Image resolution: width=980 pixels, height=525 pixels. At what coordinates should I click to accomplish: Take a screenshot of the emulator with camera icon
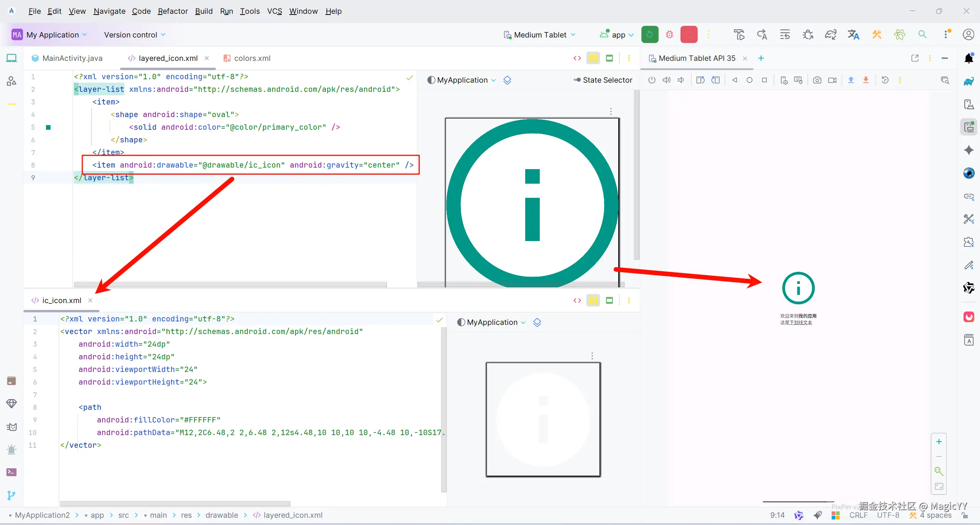coord(817,80)
